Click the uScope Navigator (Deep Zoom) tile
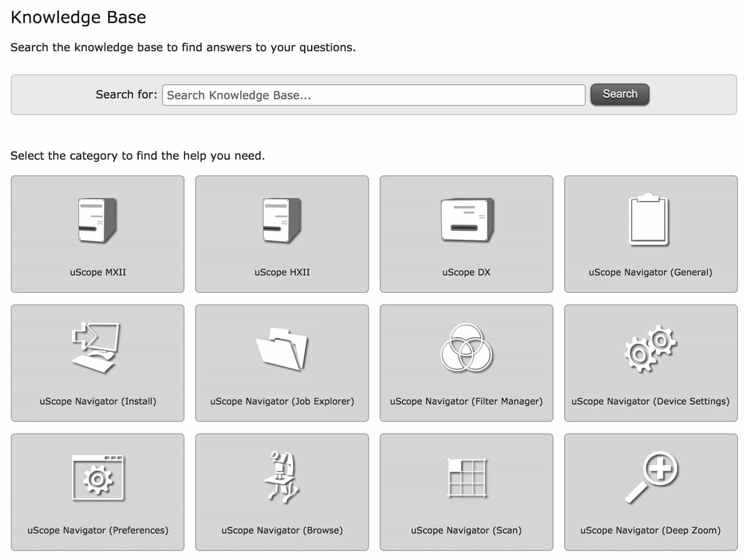Screen dimensions: 747x560 pos(649,492)
